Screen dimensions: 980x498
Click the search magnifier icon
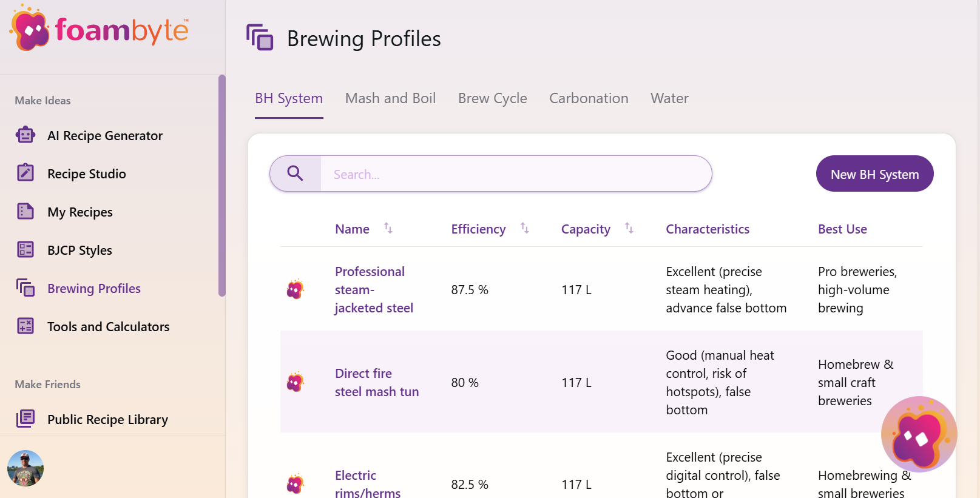pyautogui.click(x=296, y=173)
